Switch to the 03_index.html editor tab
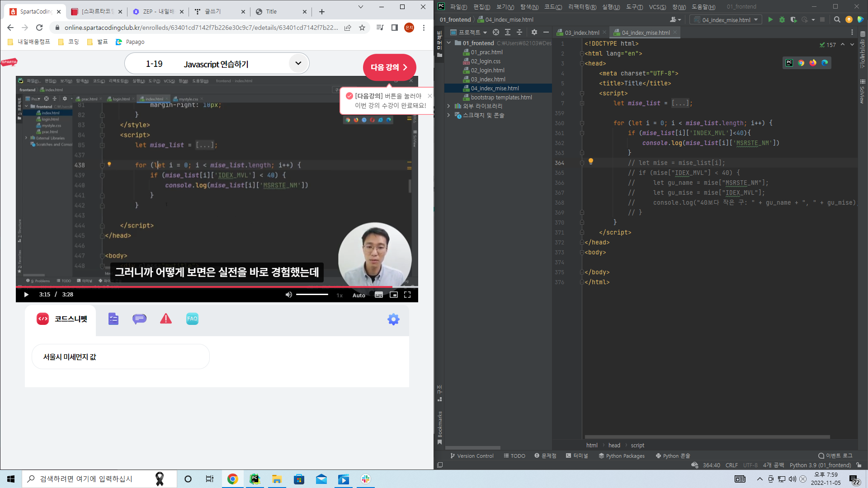The width and height of the screenshot is (868, 488). (582, 33)
